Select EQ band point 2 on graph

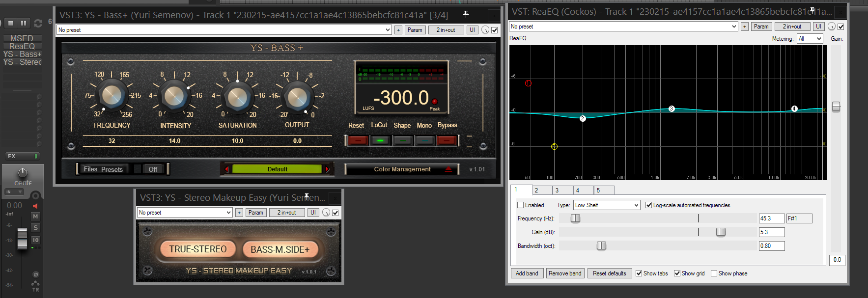pyautogui.click(x=583, y=118)
